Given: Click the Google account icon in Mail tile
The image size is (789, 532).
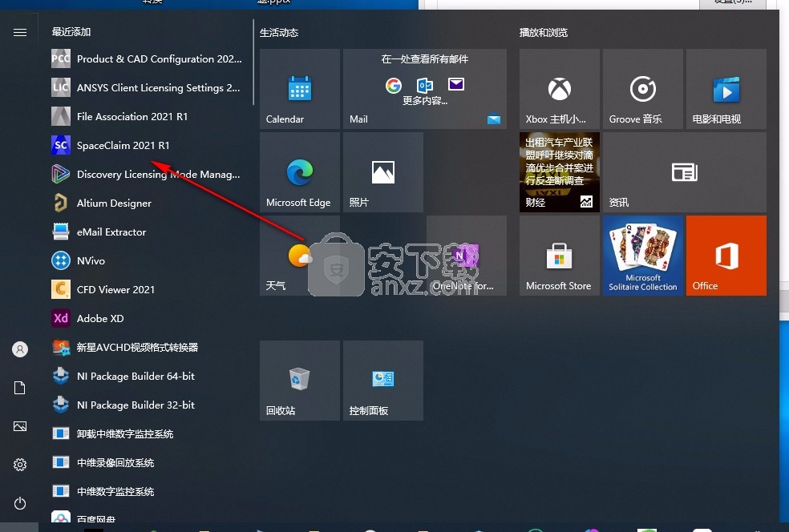Looking at the screenshot, I should click(x=394, y=86).
